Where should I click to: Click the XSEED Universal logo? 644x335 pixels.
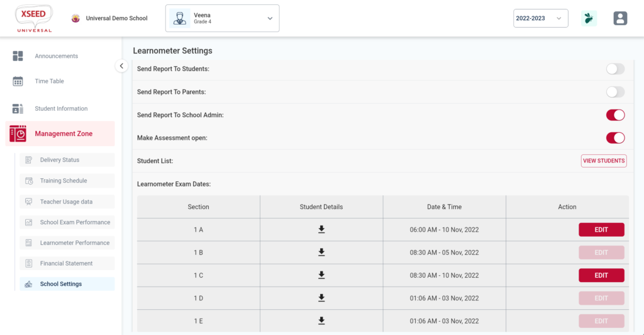[x=34, y=18]
